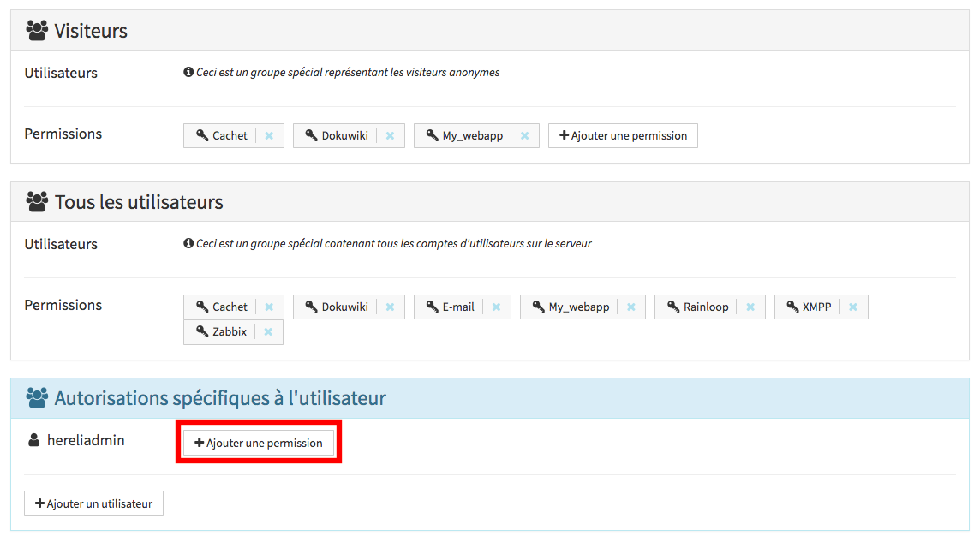Remove Dokuwiki permission from Visiteurs group
Image resolution: width=980 pixels, height=542 pixels.
tap(390, 136)
